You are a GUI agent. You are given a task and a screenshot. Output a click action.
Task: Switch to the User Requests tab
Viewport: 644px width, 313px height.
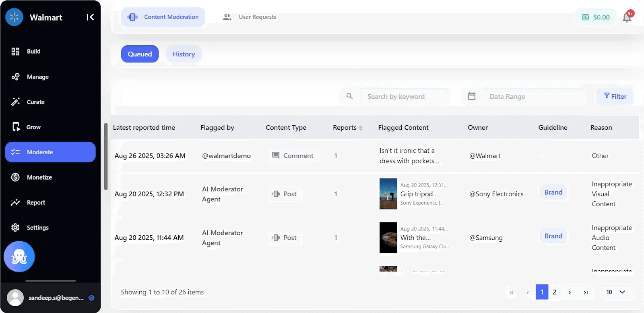pos(250,17)
